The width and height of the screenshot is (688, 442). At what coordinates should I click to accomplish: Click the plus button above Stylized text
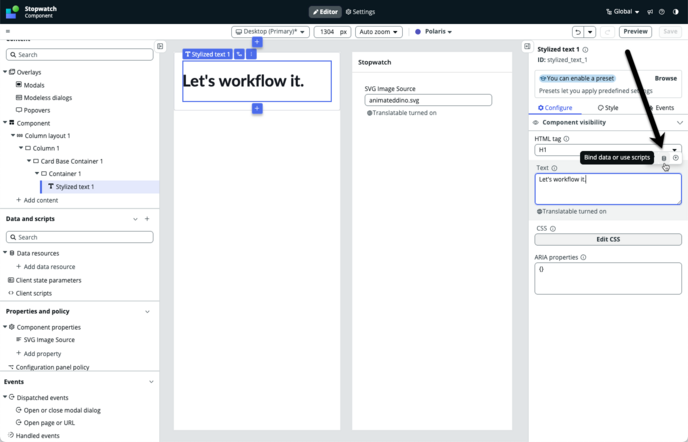[x=257, y=42]
